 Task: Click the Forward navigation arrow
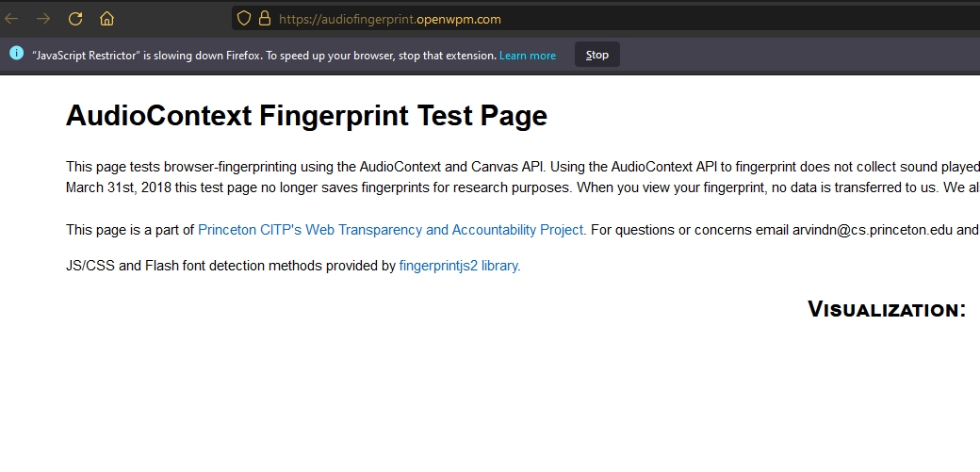click(x=43, y=18)
